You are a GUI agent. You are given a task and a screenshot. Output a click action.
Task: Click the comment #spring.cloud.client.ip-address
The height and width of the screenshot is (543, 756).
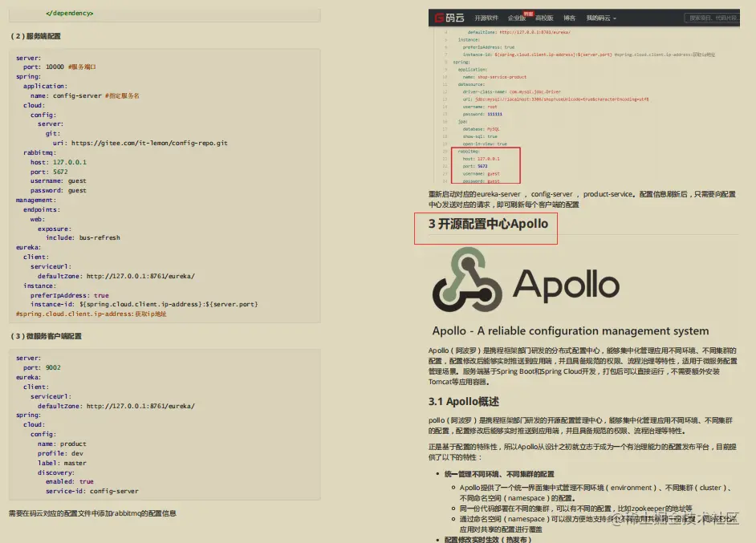pos(91,314)
